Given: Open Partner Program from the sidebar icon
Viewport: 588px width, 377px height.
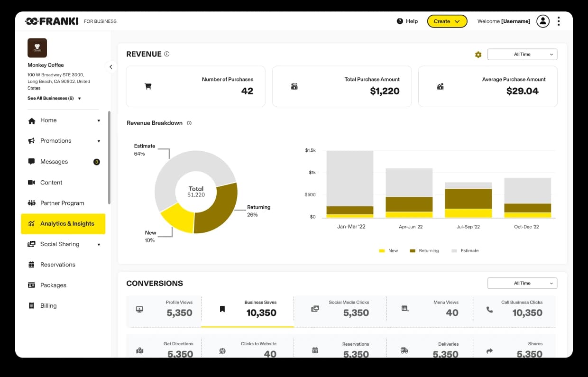Looking at the screenshot, I should [x=33, y=202].
